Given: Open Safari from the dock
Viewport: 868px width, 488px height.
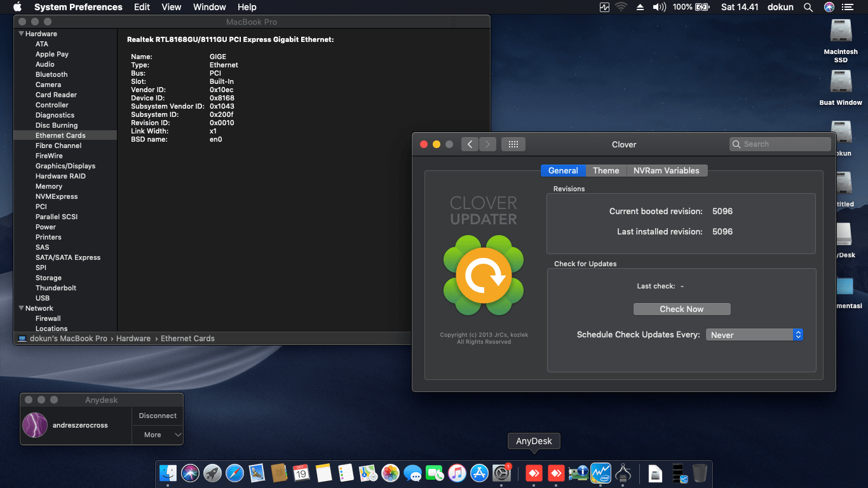Looking at the screenshot, I should point(234,473).
